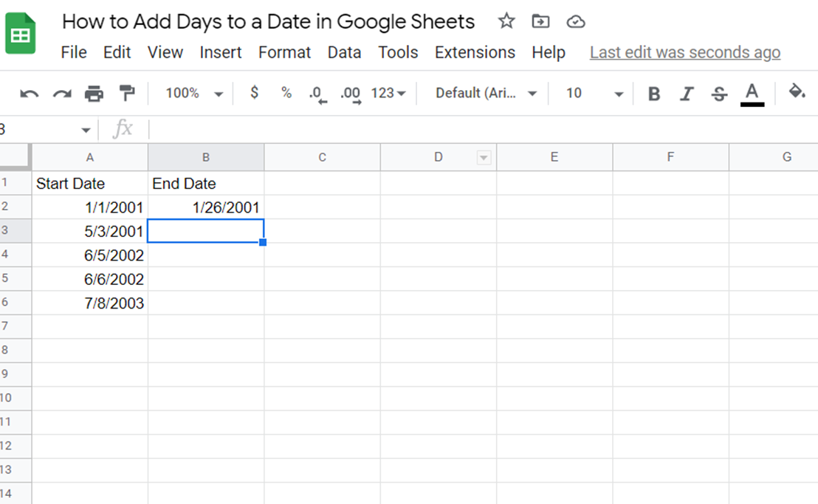Activate the Paint format tool
The height and width of the screenshot is (504, 818).
point(127,93)
